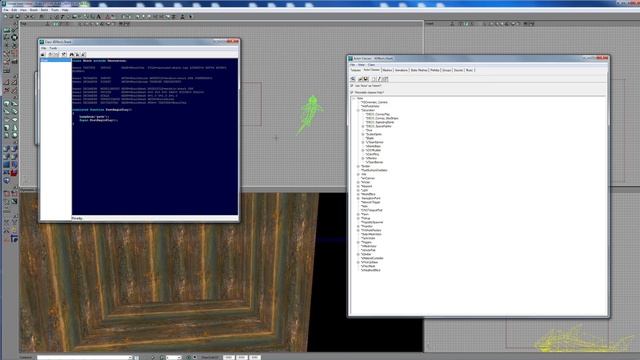640x360 pixels.
Task: Click the command line input field
Action: [84, 357]
